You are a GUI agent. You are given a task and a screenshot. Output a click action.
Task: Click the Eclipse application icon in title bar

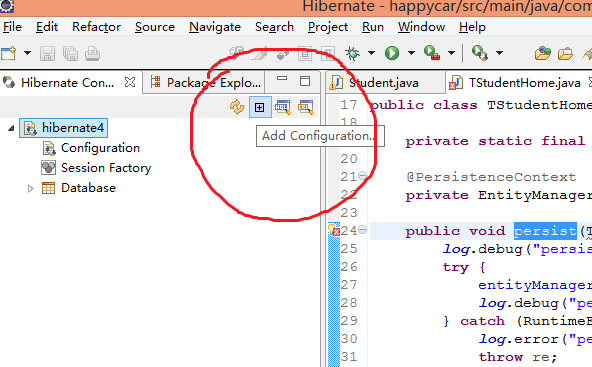coord(7,6)
